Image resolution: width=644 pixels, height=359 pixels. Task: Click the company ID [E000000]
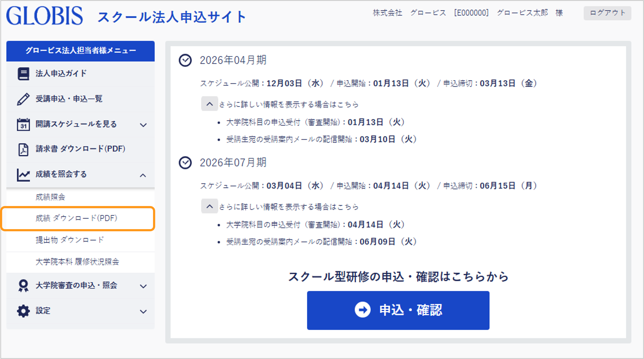471,13
